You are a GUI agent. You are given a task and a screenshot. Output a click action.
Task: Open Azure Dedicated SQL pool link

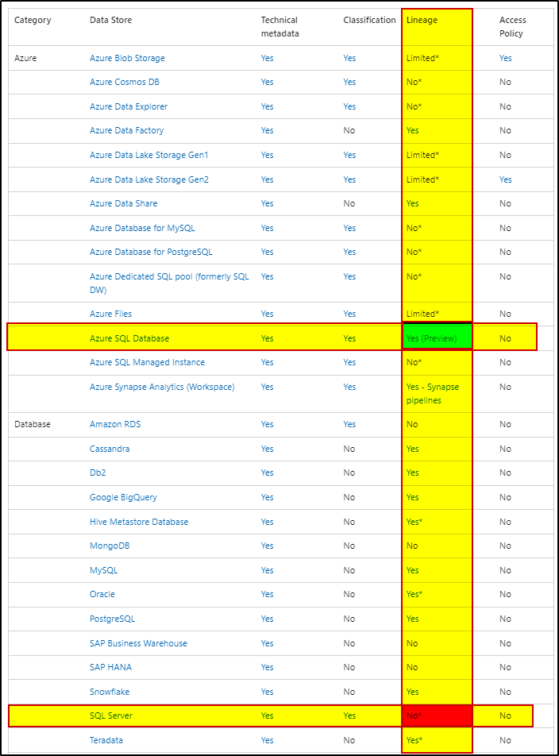click(x=169, y=283)
